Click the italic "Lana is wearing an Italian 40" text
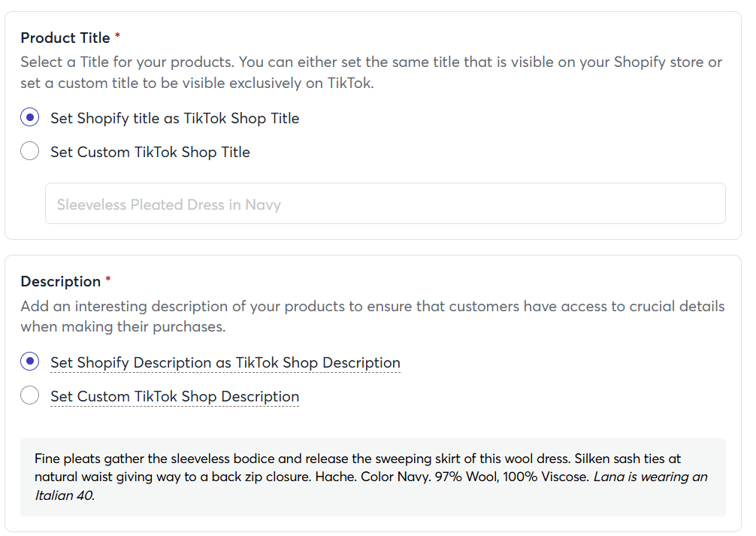 [x=650, y=477]
